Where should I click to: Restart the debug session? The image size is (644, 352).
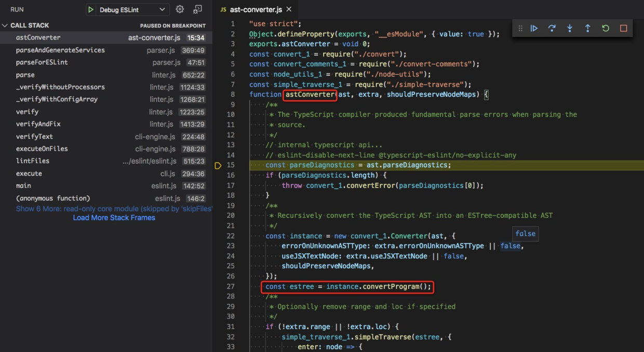(605, 29)
